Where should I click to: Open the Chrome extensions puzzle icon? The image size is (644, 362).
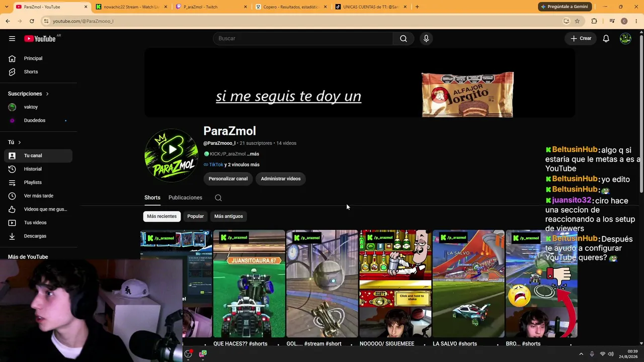(594, 21)
